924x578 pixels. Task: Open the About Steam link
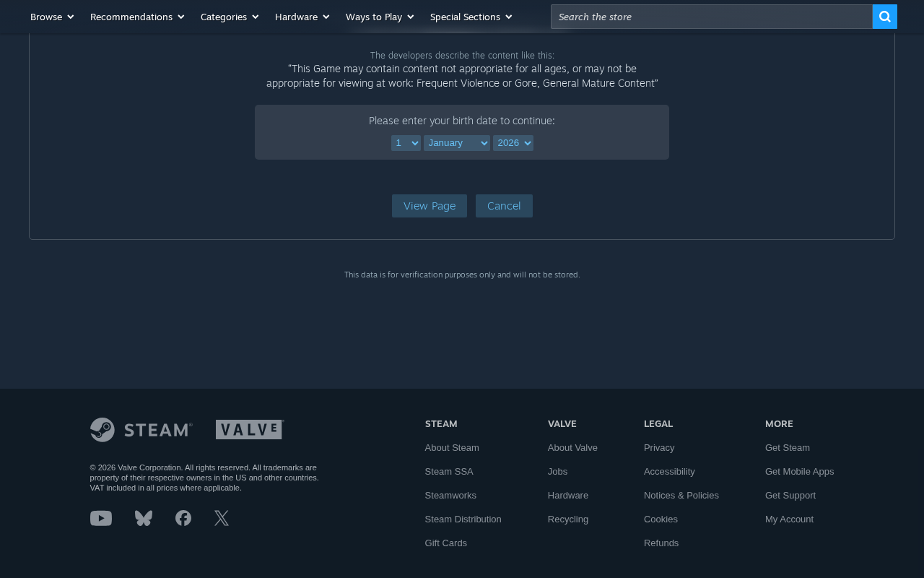[x=452, y=448]
